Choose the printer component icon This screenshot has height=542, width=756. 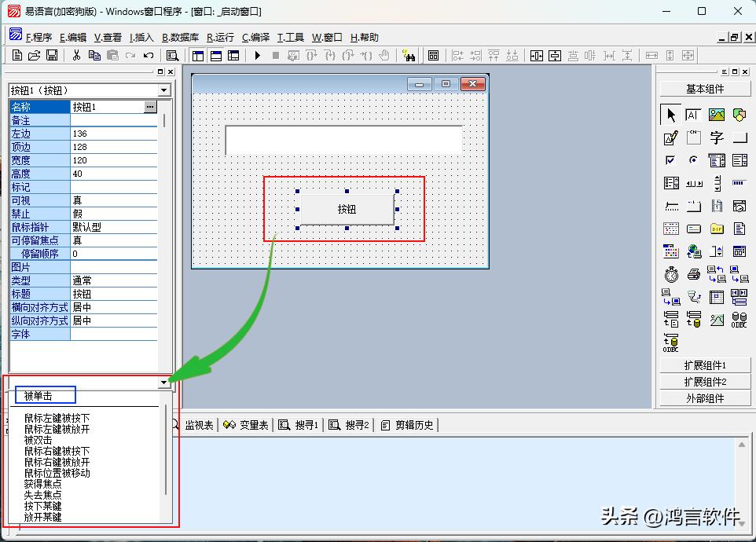coord(693,275)
